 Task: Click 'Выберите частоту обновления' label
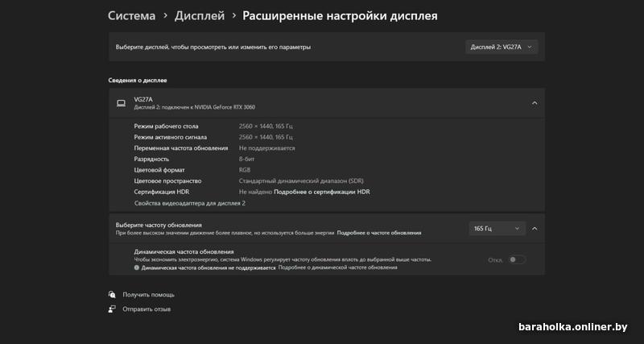[159, 226]
